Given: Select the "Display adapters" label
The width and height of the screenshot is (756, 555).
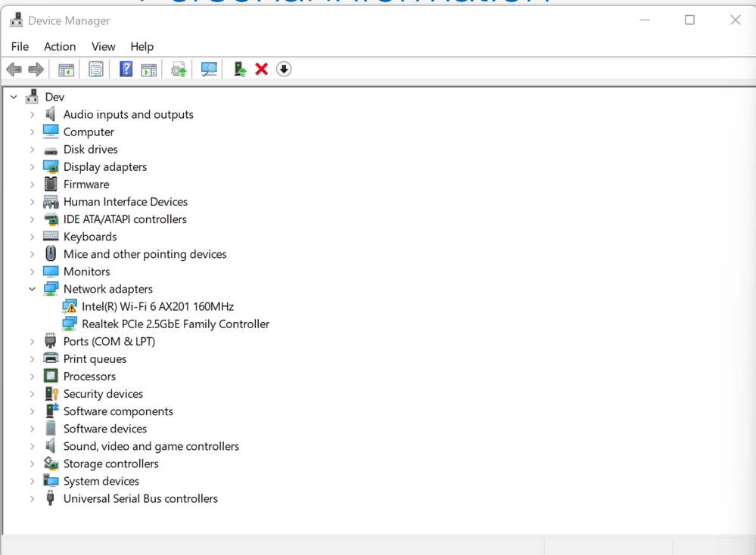Looking at the screenshot, I should click(105, 166).
